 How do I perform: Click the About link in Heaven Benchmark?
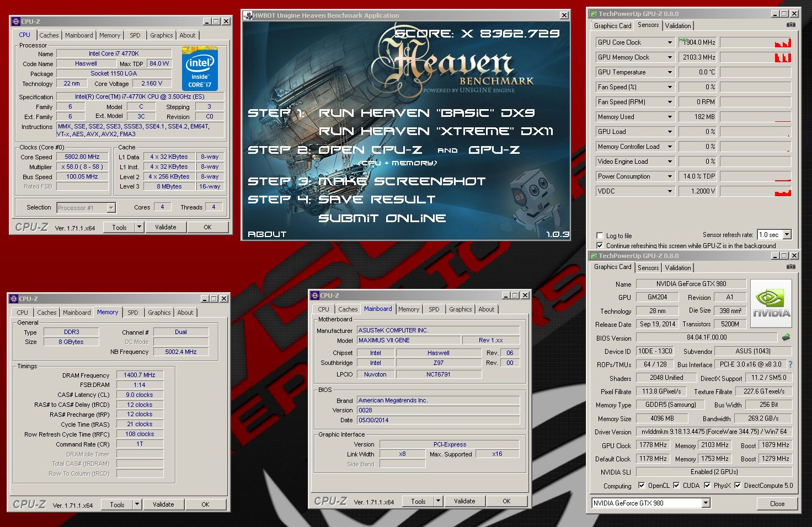click(x=267, y=234)
